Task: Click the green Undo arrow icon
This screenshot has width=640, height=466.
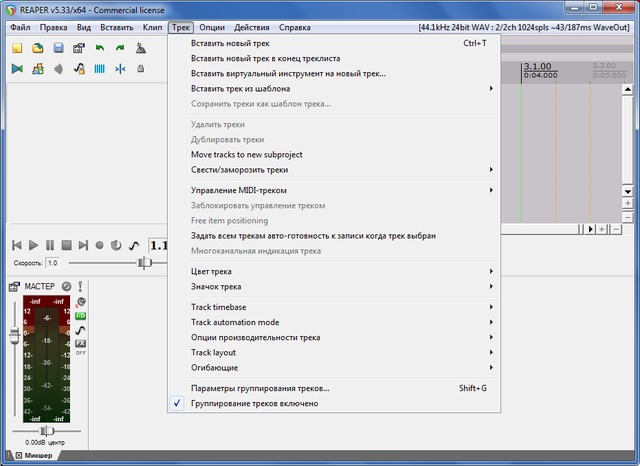Action: point(99,48)
